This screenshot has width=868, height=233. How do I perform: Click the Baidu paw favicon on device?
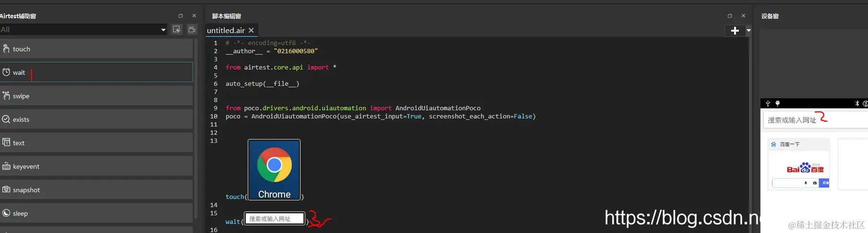click(x=773, y=144)
